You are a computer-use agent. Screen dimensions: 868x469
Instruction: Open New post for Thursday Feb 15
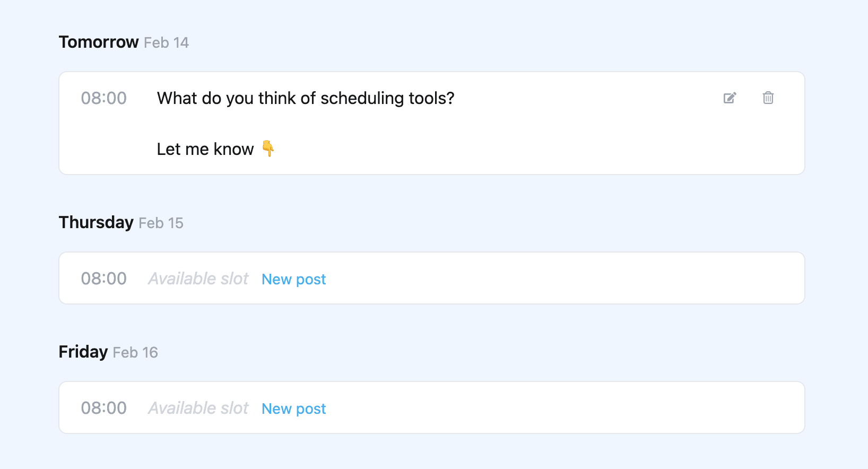point(293,279)
